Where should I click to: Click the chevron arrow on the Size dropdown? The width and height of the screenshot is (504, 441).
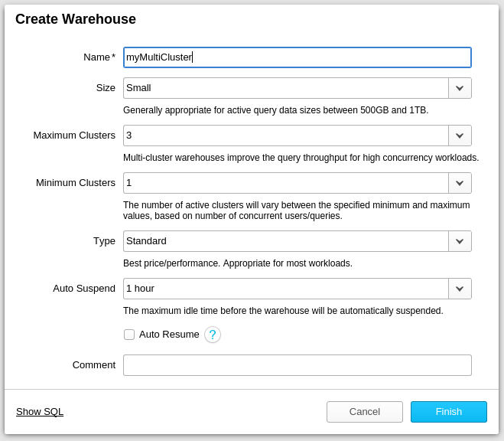(460, 88)
